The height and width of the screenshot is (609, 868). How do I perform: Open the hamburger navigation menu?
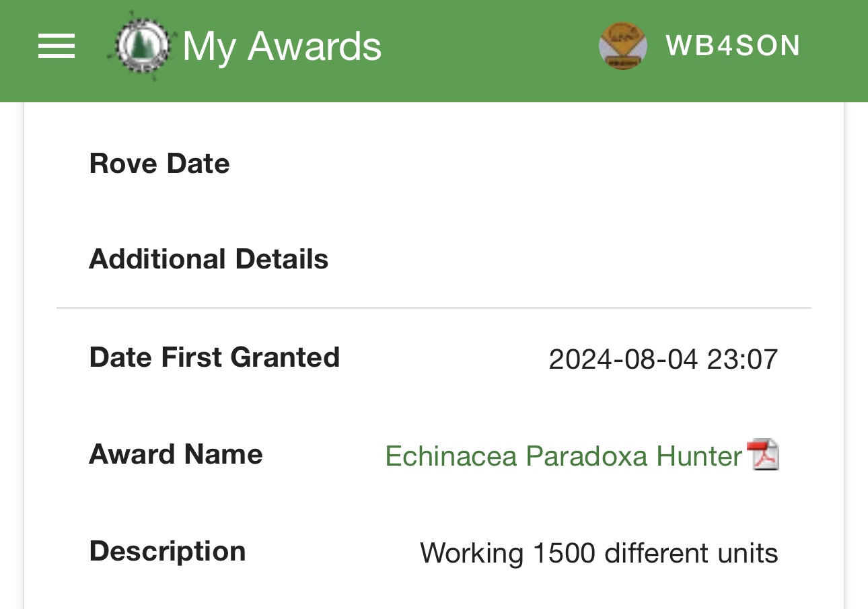(57, 46)
